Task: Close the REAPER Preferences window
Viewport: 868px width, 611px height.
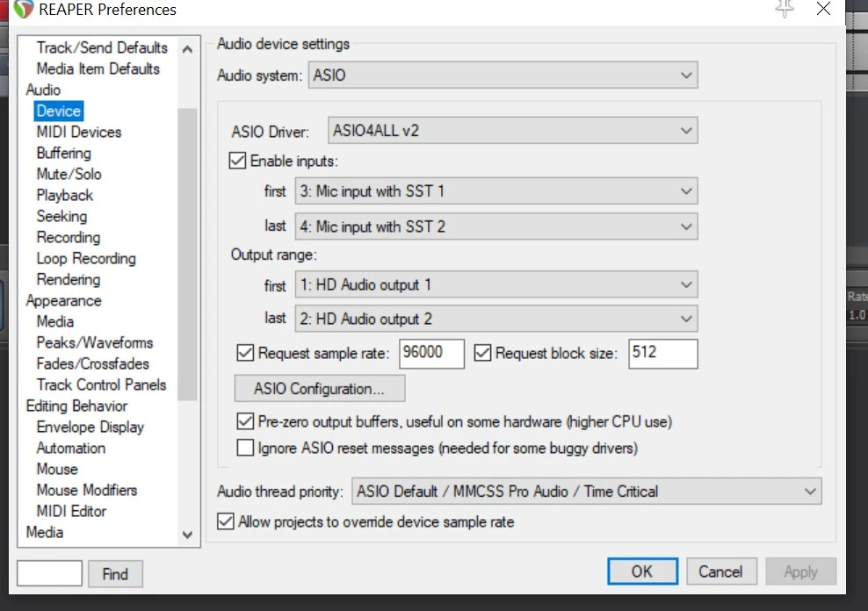Action: 823,10
